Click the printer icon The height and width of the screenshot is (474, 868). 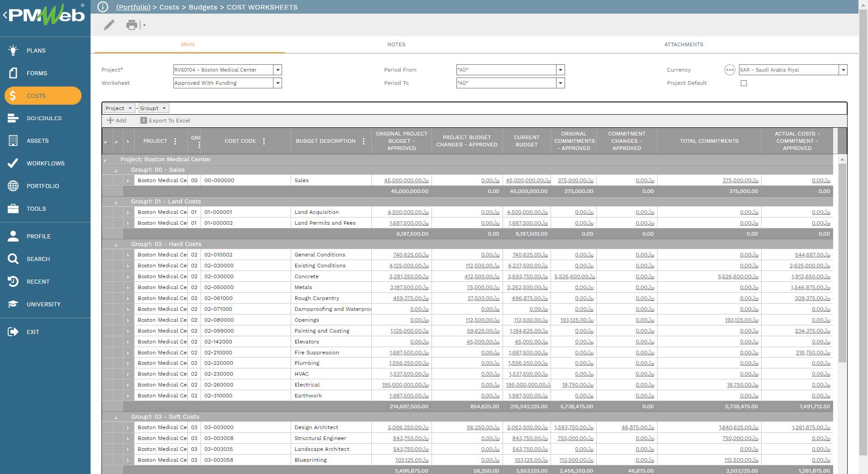132,25
